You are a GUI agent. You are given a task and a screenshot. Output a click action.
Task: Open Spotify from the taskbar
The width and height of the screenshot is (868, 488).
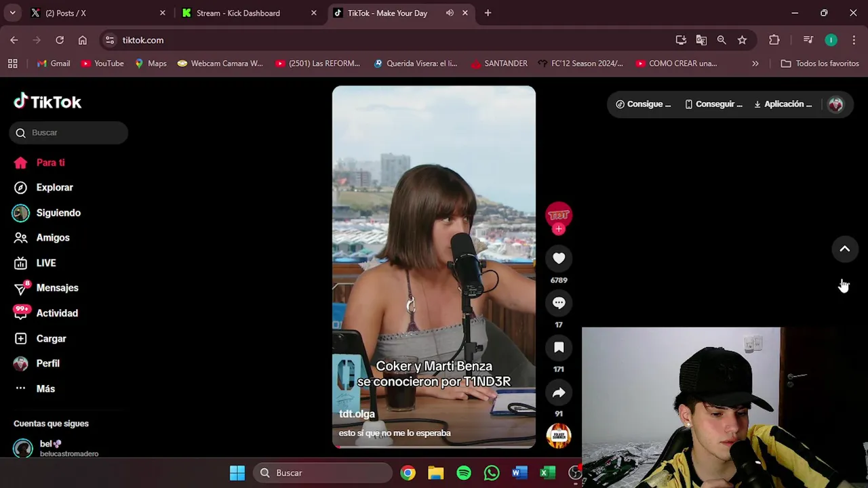[464, 473]
